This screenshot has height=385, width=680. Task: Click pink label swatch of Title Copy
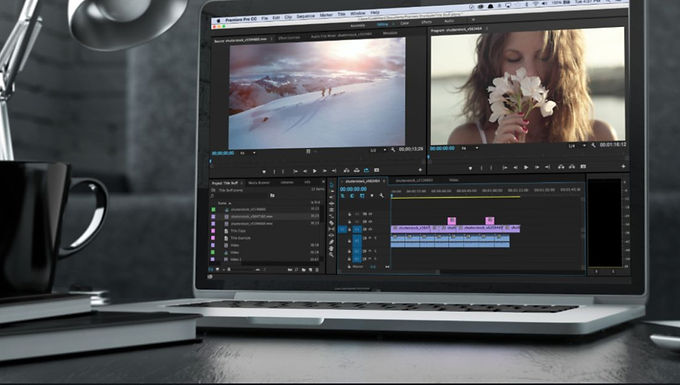[213, 231]
